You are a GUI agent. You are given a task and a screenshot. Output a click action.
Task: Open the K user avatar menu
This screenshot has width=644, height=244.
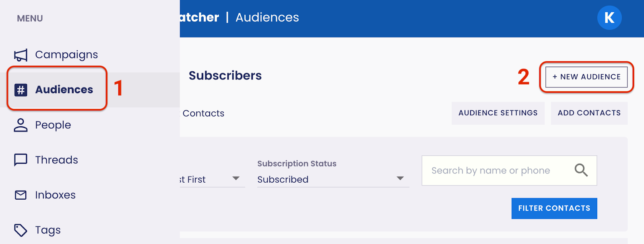pos(609,18)
